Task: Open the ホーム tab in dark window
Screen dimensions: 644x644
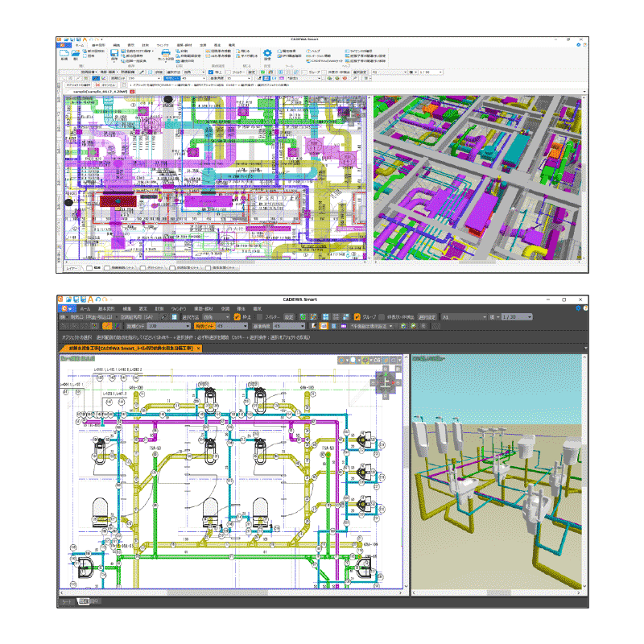Action: point(85,308)
